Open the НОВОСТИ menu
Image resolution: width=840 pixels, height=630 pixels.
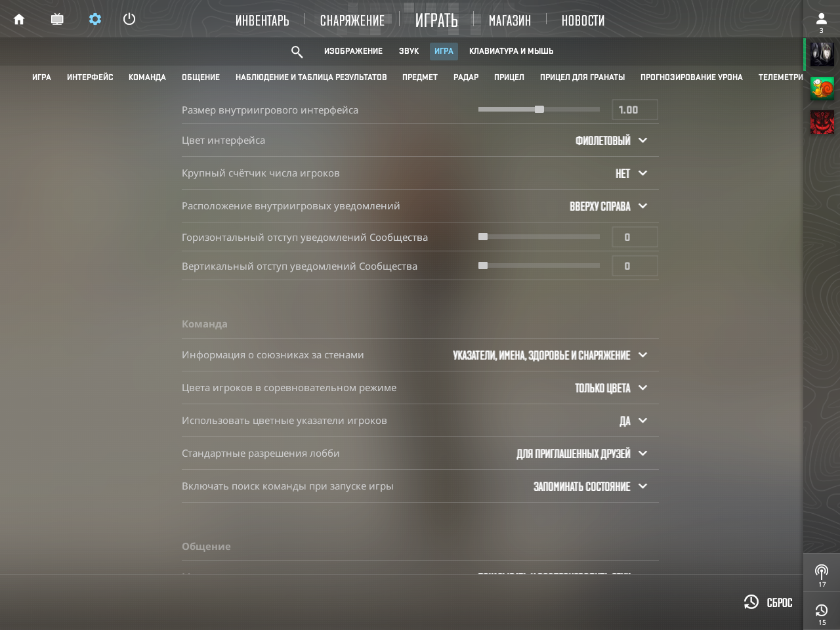tap(583, 20)
